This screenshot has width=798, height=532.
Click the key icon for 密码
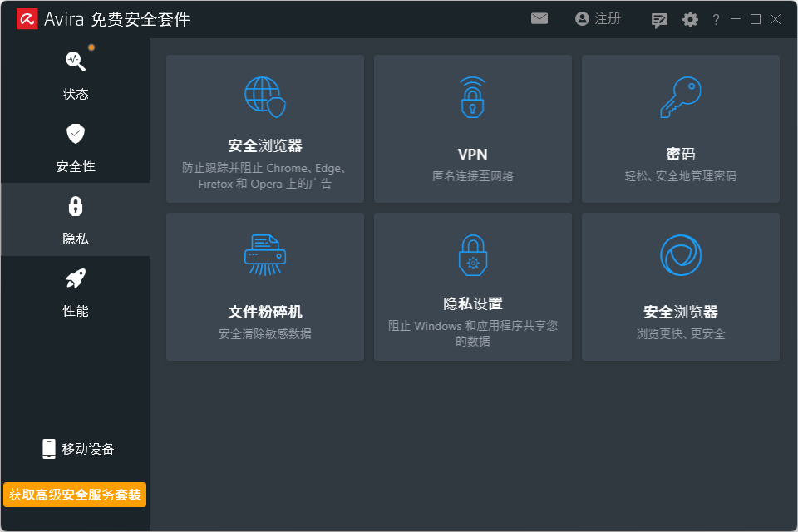click(681, 97)
